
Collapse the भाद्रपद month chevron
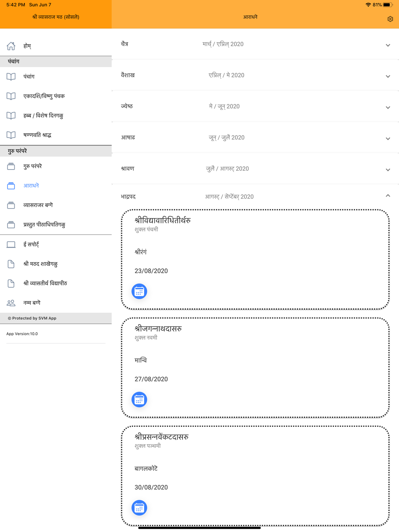pos(388,196)
